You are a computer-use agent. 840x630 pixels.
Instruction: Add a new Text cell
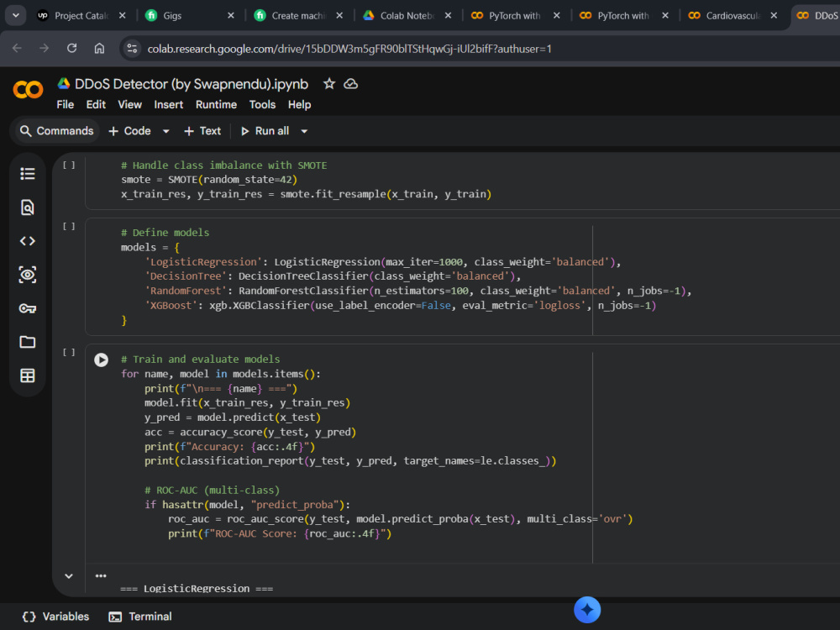(202, 131)
